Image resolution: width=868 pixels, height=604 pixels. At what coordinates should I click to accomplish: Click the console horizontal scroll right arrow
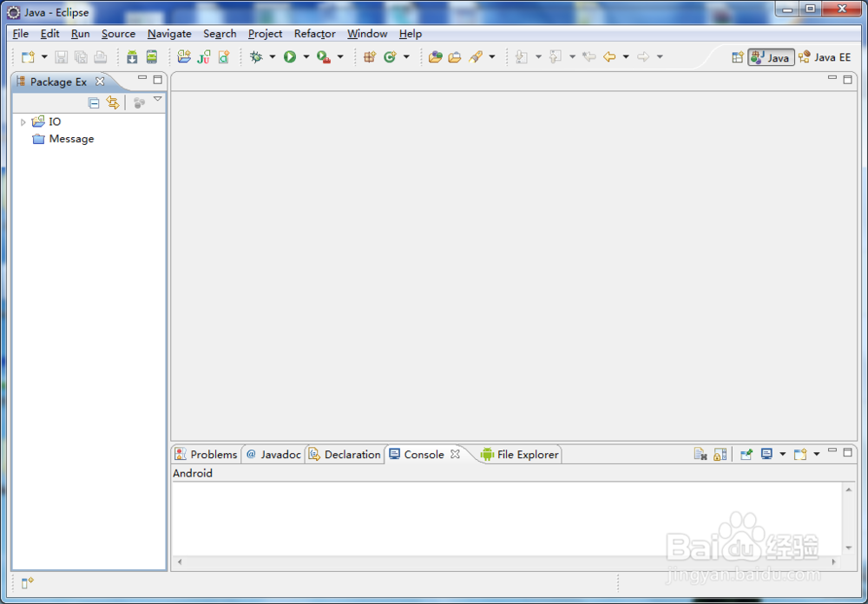point(834,562)
